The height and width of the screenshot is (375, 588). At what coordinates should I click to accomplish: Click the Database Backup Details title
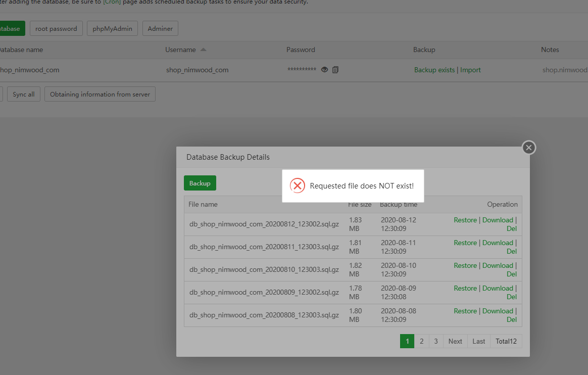pos(228,157)
